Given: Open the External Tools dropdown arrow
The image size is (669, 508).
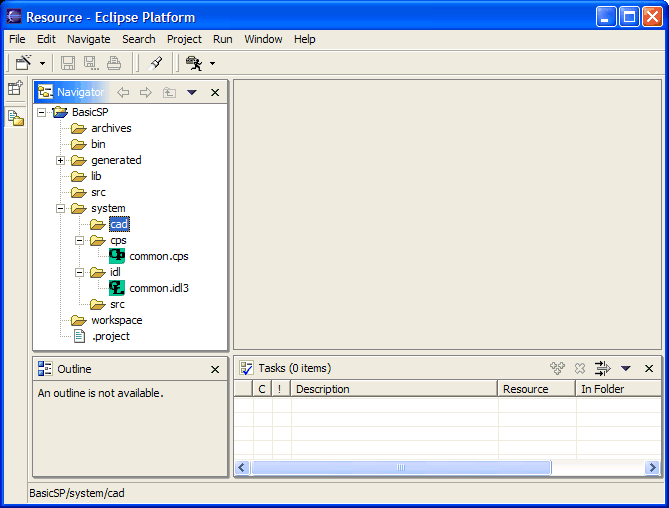Looking at the screenshot, I should (x=212, y=64).
